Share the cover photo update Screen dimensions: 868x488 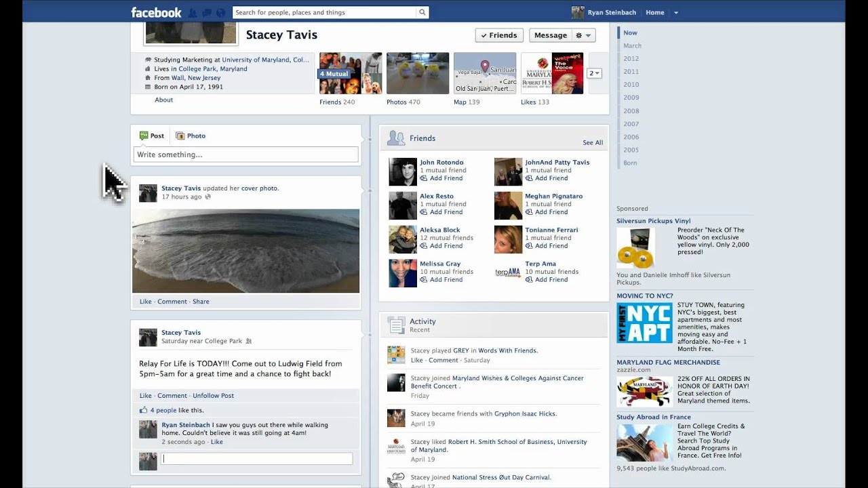click(201, 302)
